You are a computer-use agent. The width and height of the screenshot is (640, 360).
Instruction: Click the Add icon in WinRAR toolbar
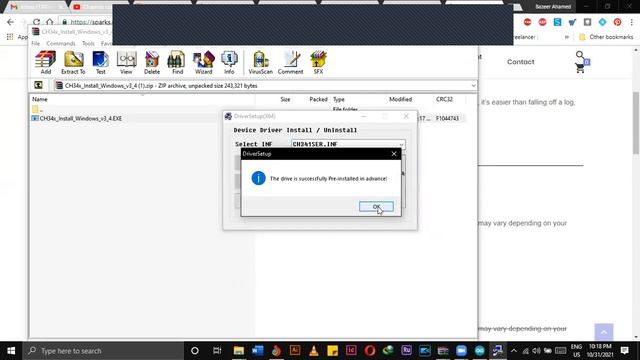pos(46,62)
